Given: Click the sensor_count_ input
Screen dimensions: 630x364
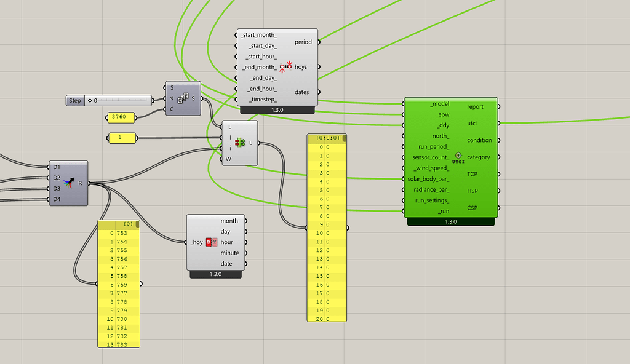Looking at the screenshot, I should coord(431,157).
